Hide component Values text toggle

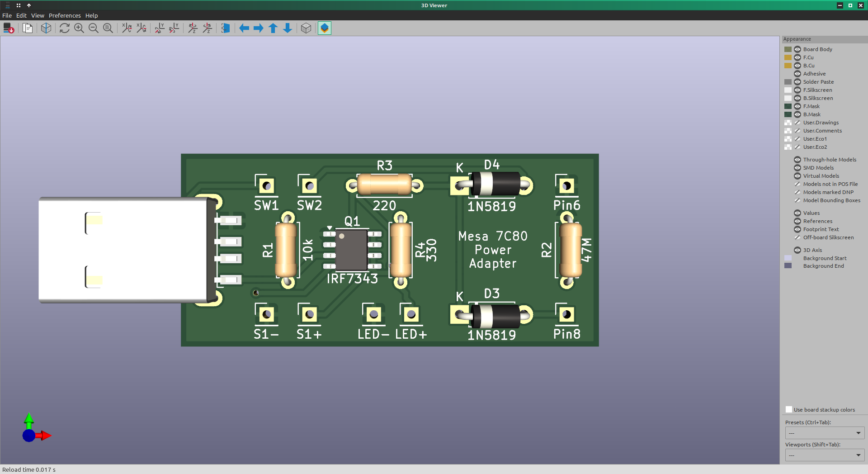(797, 213)
